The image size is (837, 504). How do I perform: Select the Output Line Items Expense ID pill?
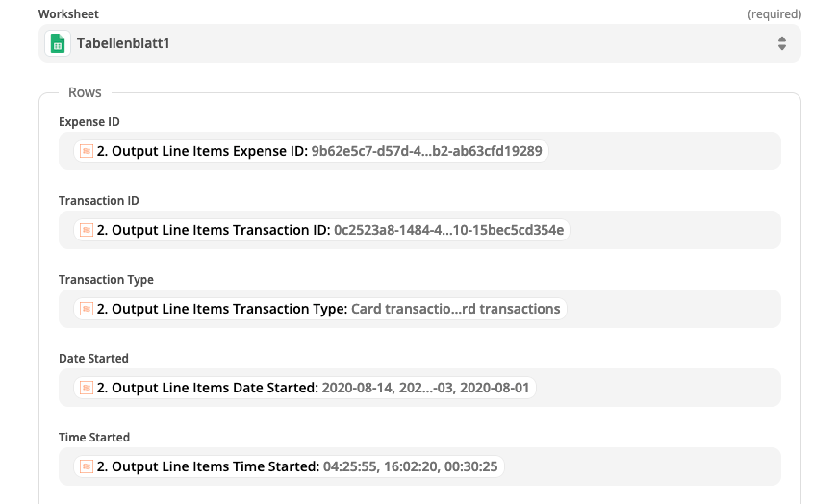pos(311,151)
